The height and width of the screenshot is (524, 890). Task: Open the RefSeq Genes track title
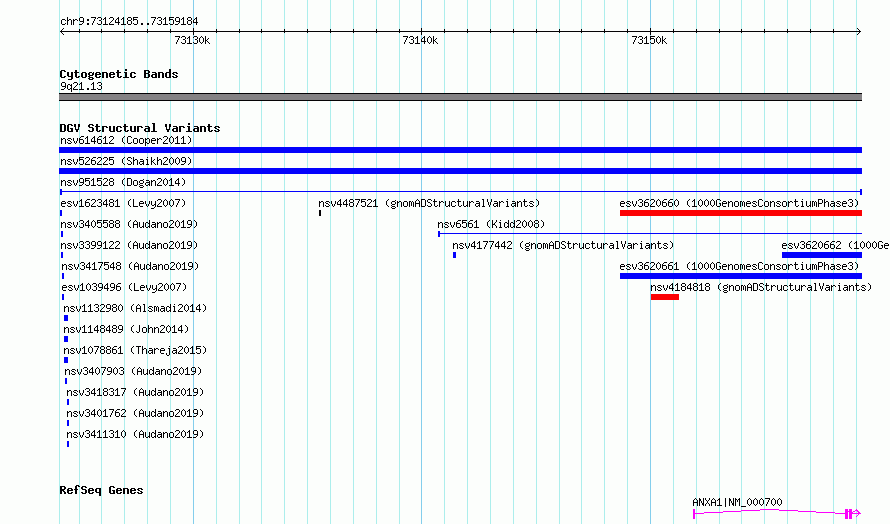(x=101, y=490)
